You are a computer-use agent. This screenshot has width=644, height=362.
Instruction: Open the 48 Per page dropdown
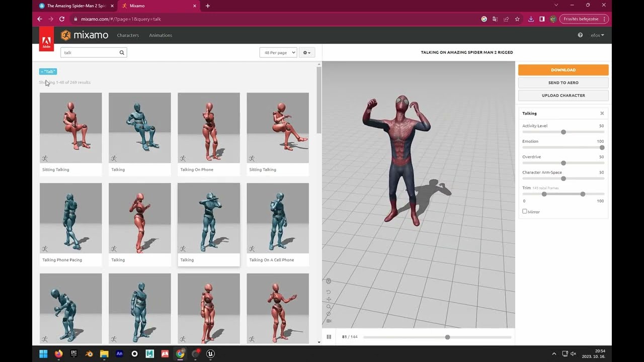coord(278,52)
